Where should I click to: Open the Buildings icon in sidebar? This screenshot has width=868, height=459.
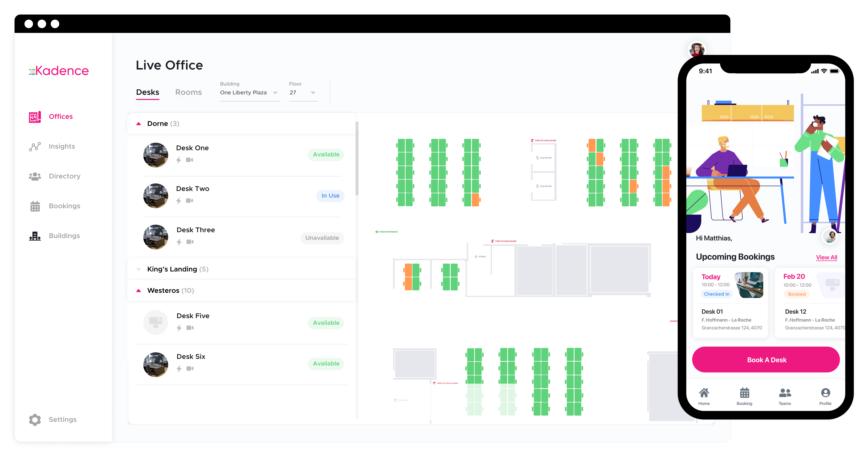tap(35, 236)
